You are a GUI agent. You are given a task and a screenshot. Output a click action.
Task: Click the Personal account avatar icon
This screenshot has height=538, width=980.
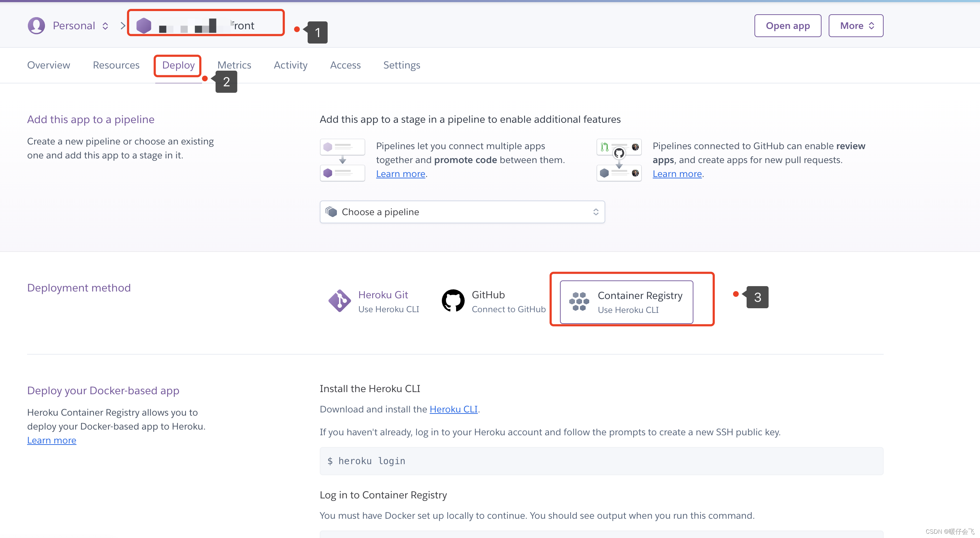click(x=35, y=25)
